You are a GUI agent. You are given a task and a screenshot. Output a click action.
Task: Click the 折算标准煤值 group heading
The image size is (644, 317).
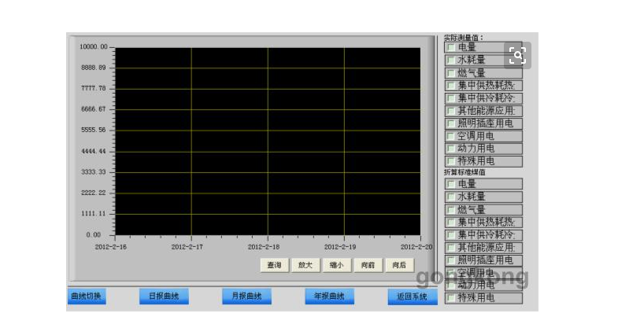(464, 172)
